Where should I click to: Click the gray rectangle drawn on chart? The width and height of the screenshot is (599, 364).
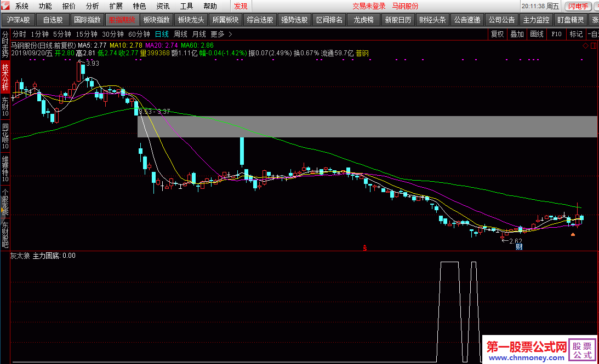(x=367, y=126)
